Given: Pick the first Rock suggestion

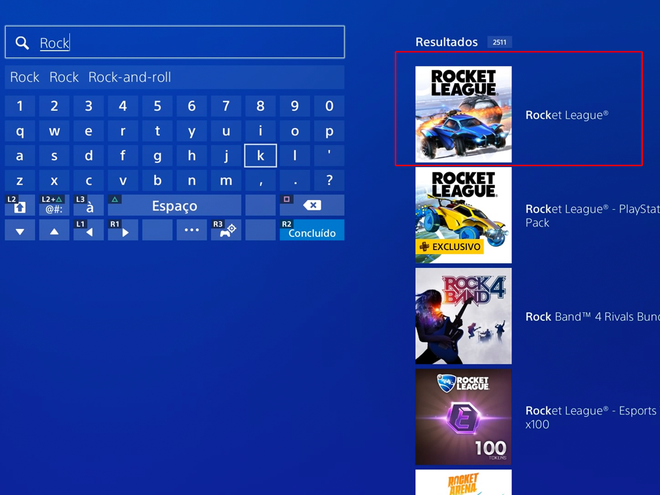Looking at the screenshot, I should click(24, 77).
